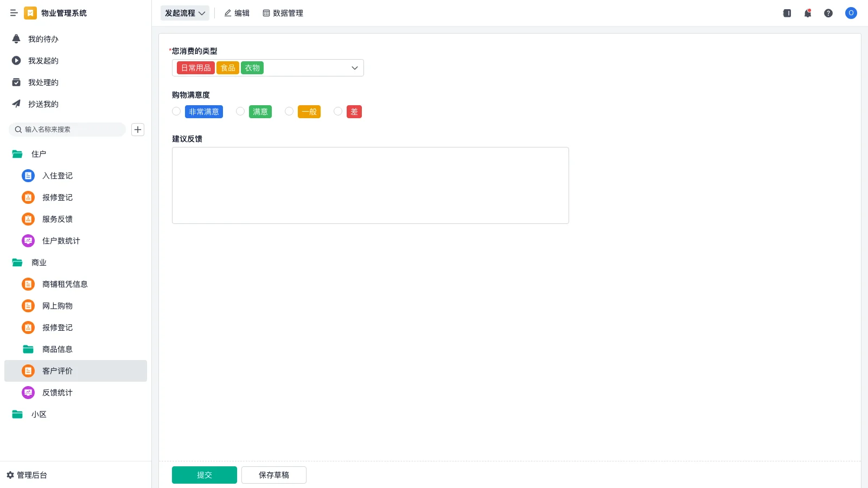
Task: Expand the 发起流程 dropdown
Action: (185, 13)
